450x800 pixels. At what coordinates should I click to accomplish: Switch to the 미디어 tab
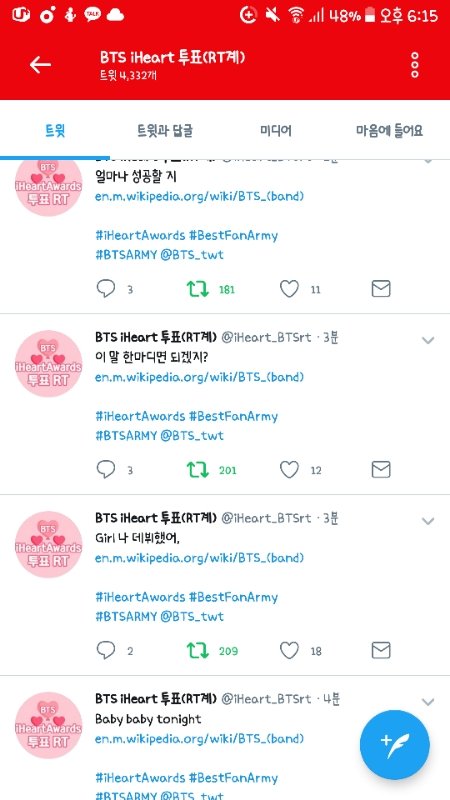[x=276, y=131]
